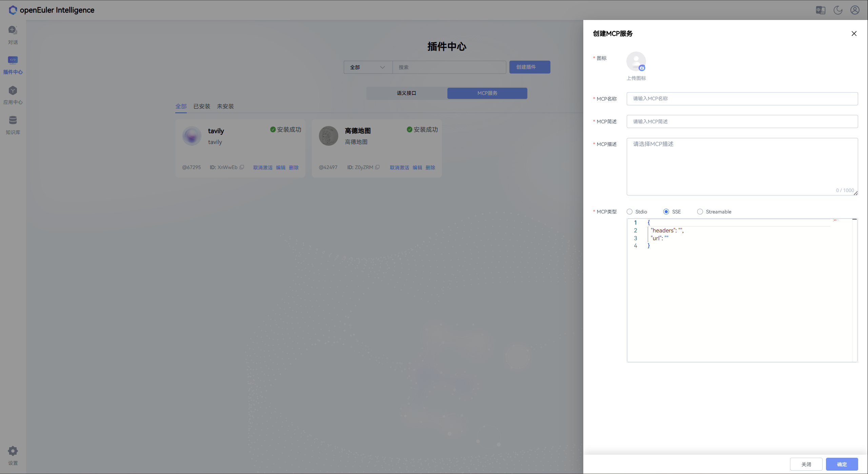
Task: Select the Streamable MCP type
Action: (x=700, y=211)
